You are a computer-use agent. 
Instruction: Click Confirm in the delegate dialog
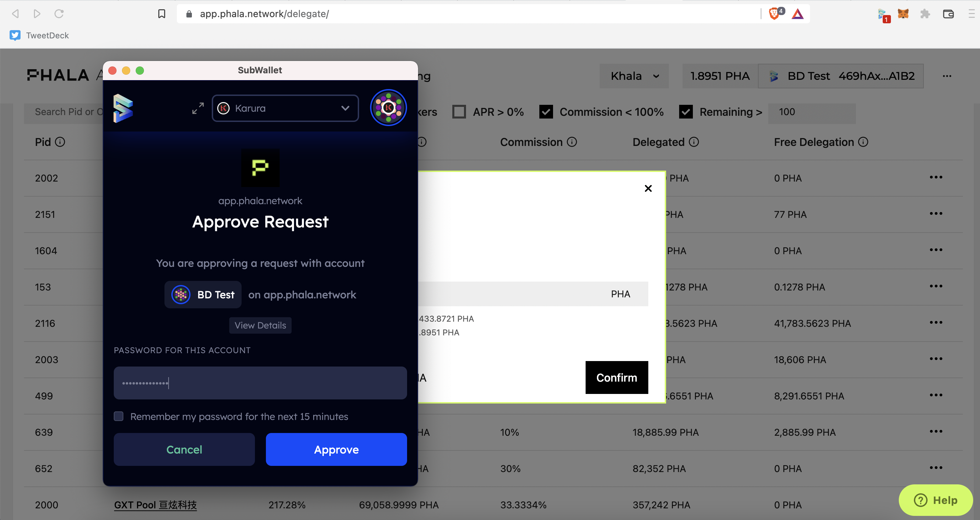click(617, 377)
